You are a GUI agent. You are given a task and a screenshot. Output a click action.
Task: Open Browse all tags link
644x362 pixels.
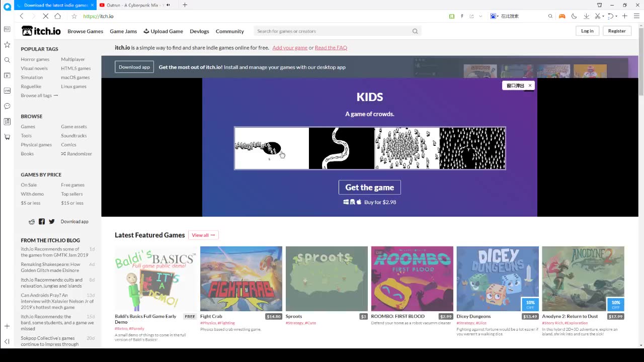pyautogui.click(x=39, y=96)
